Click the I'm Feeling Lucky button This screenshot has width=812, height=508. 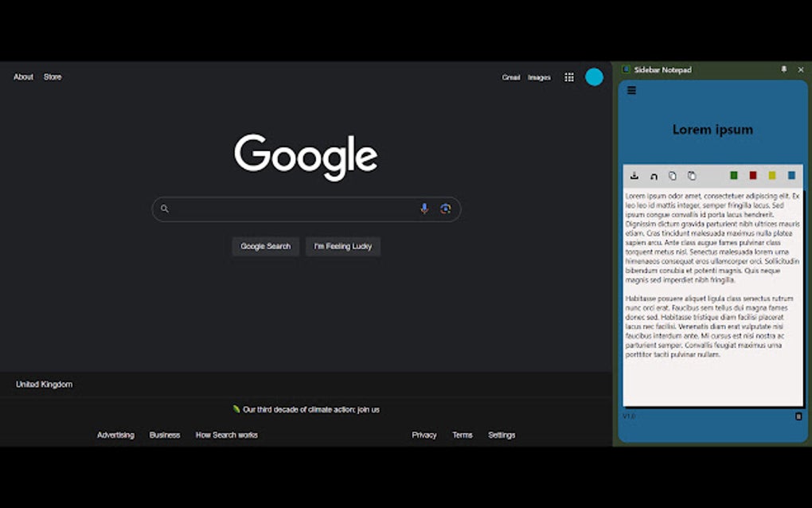pyautogui.click(x=342, y=246)
